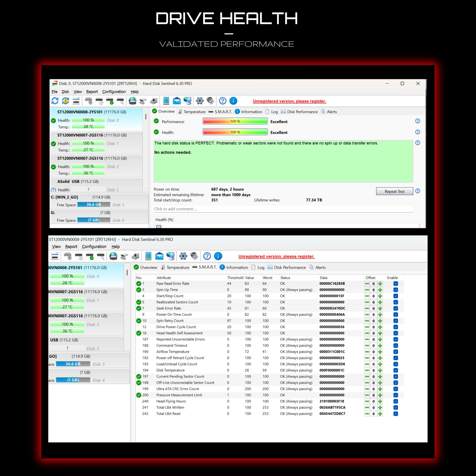Click the blue notepad icon in the S.M.A.R.T. window toolbar
The height and width of the screenshot is (476, 476).
pyautogui.click(x=148, y=256)
